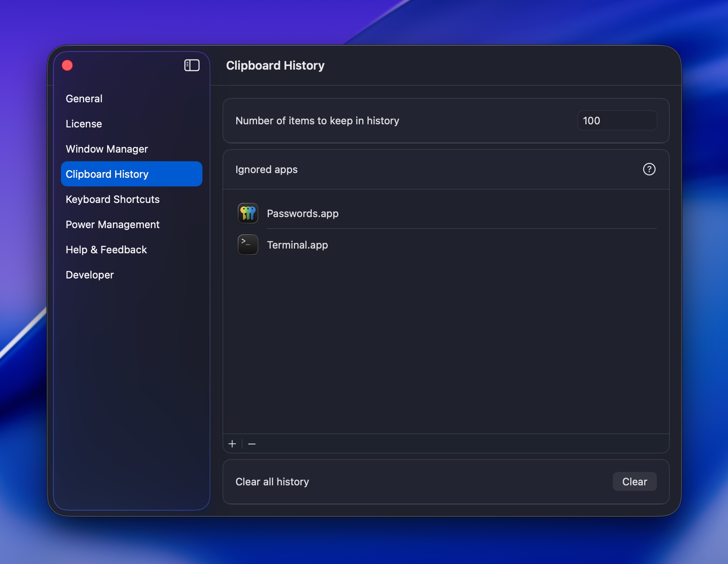
Task: Open the General settings section
Action: [x=84, y=98]
